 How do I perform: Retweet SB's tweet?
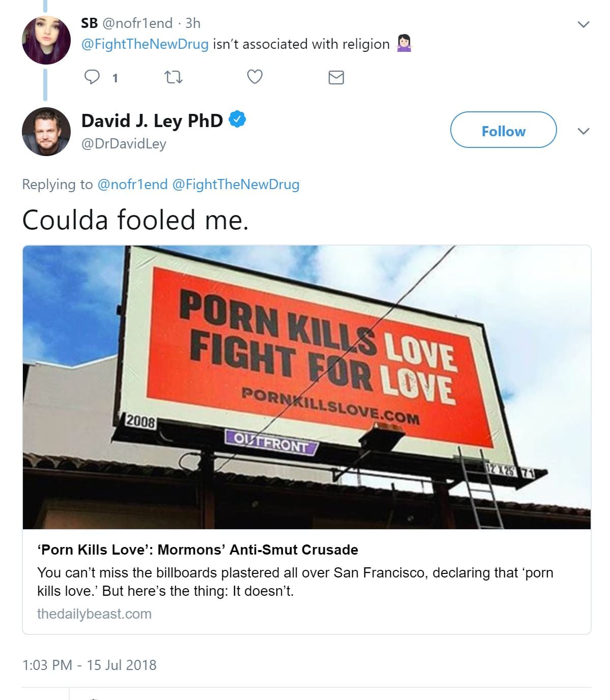(x=173, y=77)
